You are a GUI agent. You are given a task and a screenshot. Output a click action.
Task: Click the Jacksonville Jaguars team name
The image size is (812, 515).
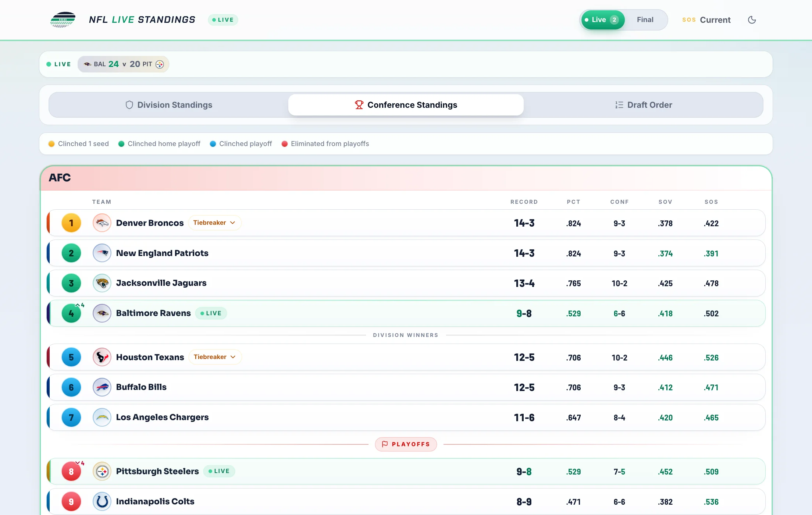click(x=161, y=283)
